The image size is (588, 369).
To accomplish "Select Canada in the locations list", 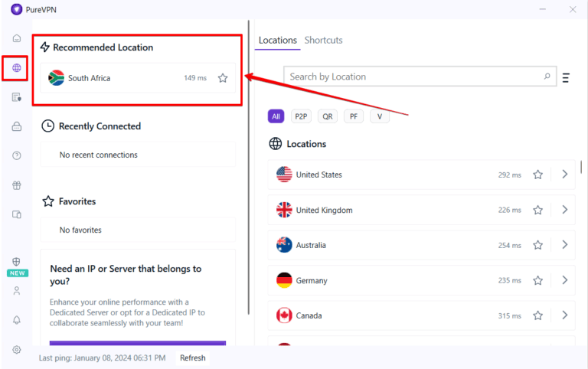I will [x=421, y=315].
